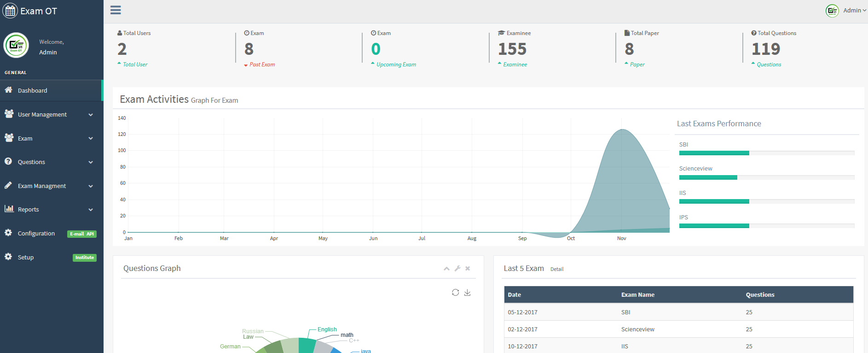Select the 02-12-2017 date cell
Viewport: 868px width, 353px height.
click(522, 329)
